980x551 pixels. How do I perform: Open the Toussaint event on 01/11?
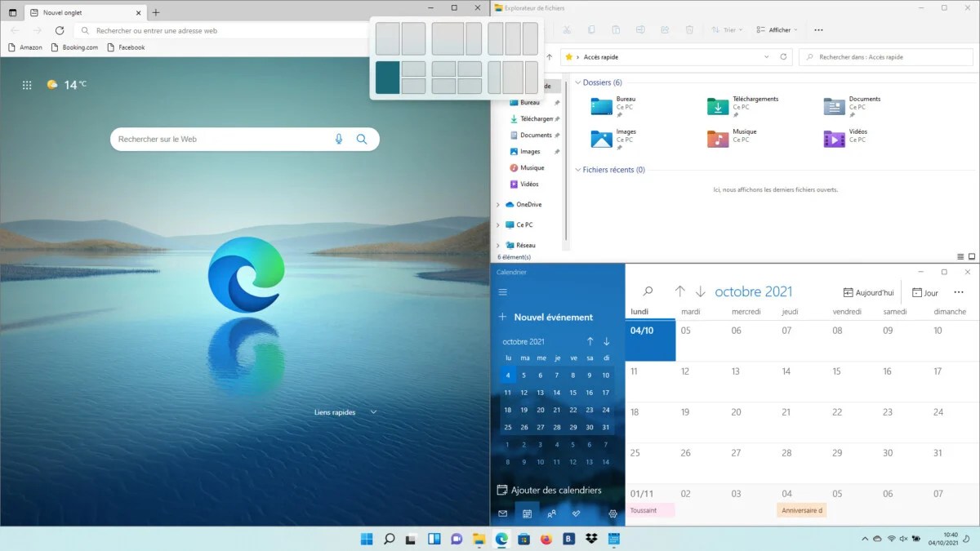651,510
